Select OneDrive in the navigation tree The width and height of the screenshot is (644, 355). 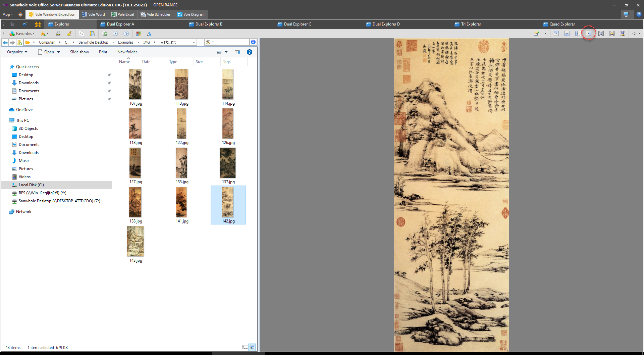point(24,110)
